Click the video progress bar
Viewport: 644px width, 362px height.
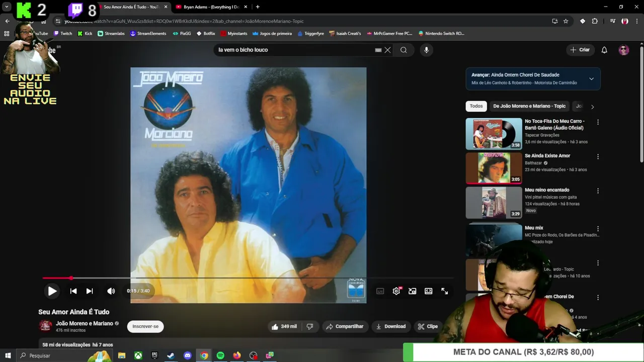pos(248,278)
